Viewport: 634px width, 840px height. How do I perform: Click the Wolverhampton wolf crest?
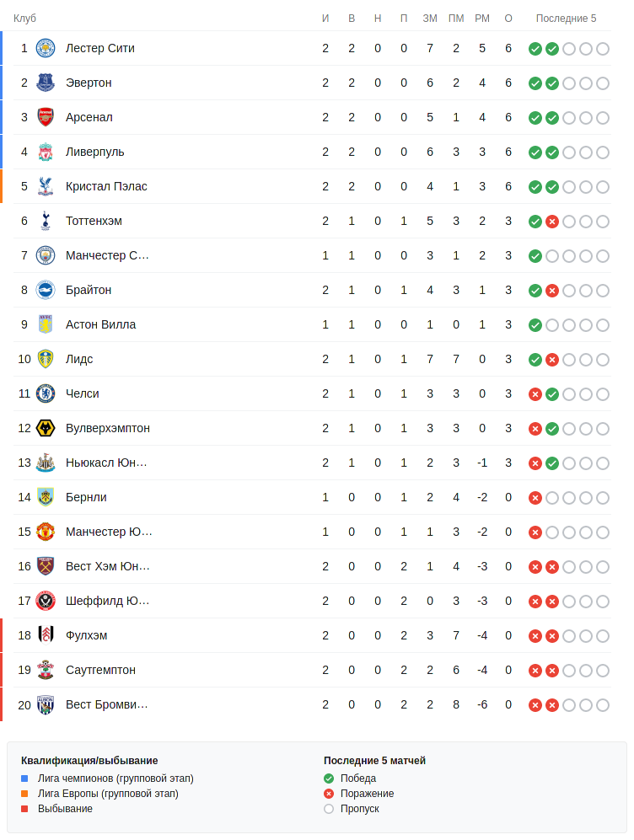click(x=46, y=428)
